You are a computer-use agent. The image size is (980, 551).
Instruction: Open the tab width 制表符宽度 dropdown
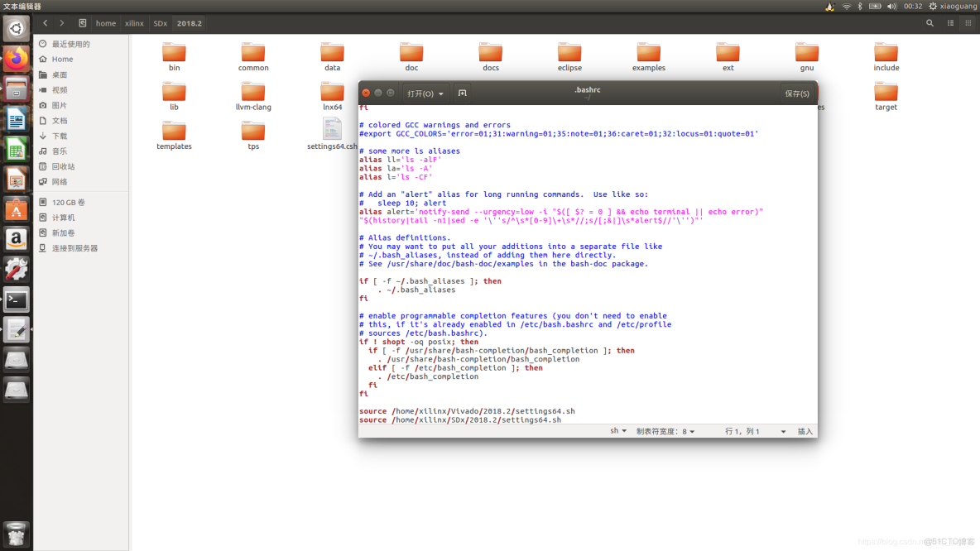665,431
